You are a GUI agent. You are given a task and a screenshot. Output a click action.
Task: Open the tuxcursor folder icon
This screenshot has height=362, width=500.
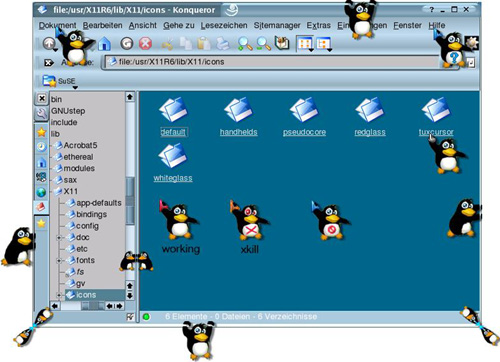click(436, 110)
